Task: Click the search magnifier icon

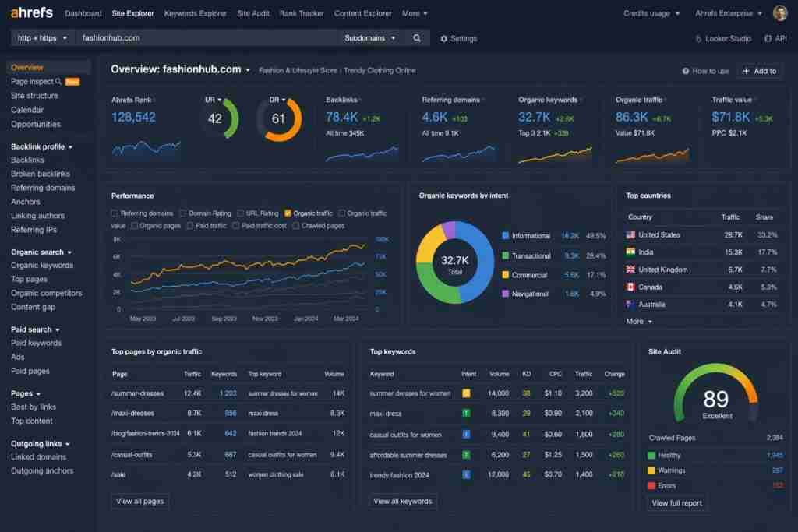Action: [415, 37]
